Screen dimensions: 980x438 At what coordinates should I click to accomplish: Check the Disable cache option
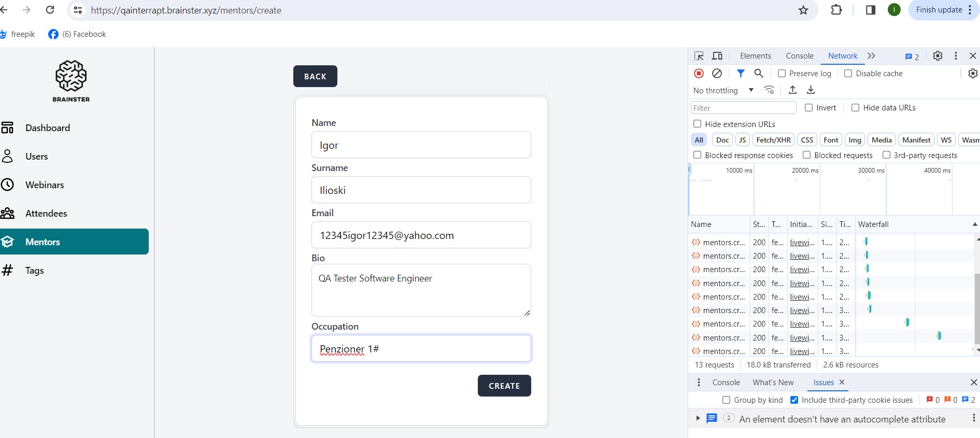click(x=848, y=74)
